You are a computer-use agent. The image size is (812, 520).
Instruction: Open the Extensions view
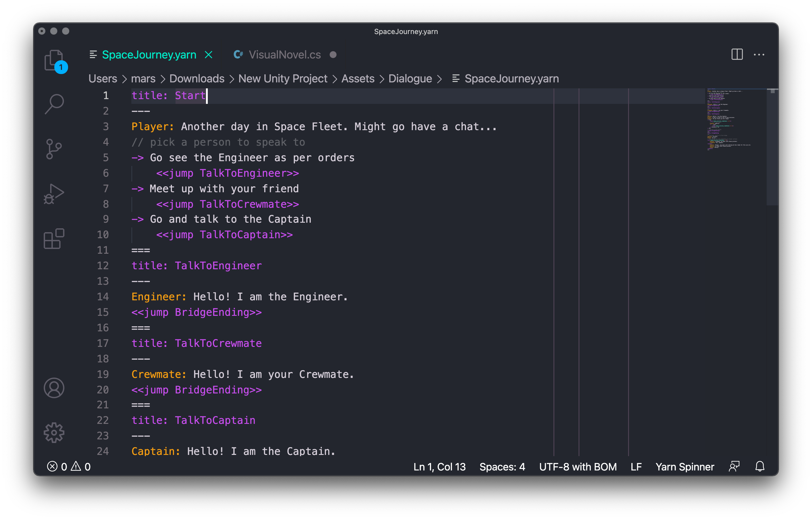click(x=54, y=239)
